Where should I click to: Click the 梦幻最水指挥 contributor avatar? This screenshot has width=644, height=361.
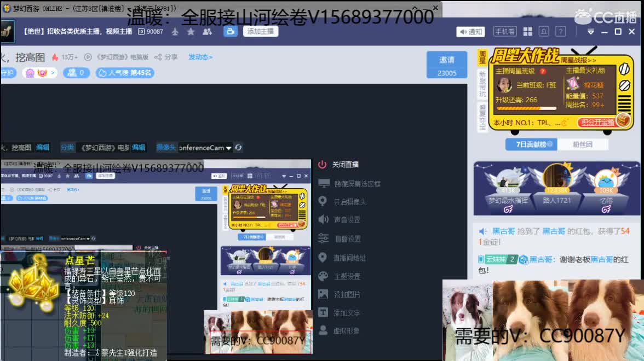(508, 179)
